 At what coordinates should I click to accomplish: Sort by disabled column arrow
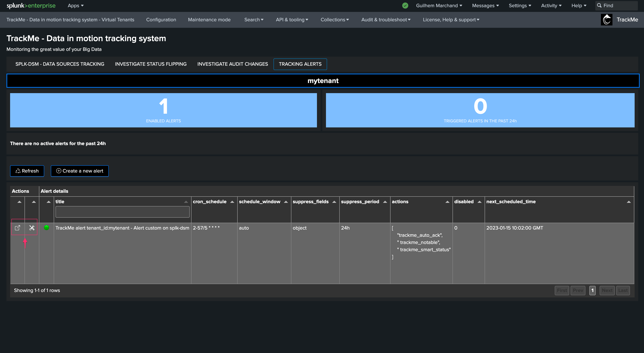click(x=480, y=202)
